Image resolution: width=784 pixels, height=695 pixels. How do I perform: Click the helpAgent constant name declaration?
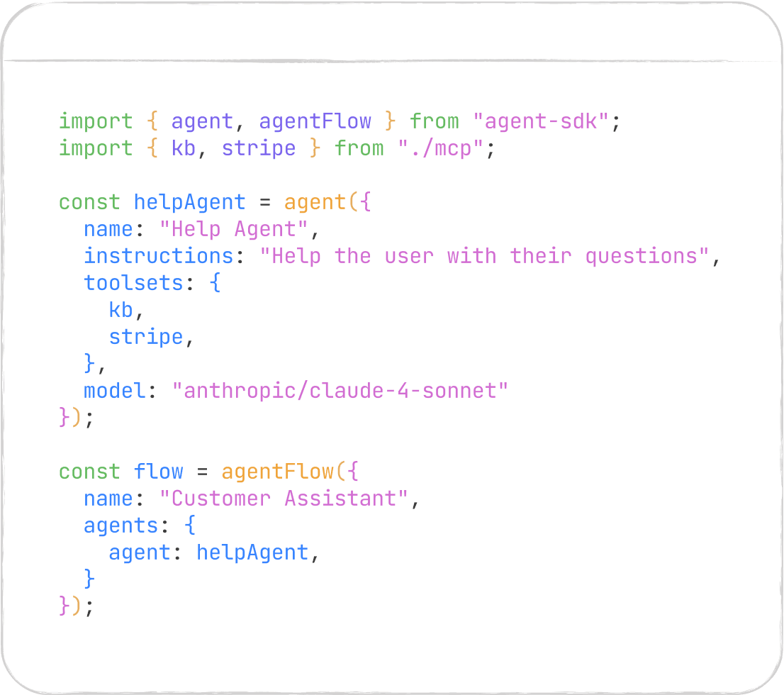click(x=189, y=203)
